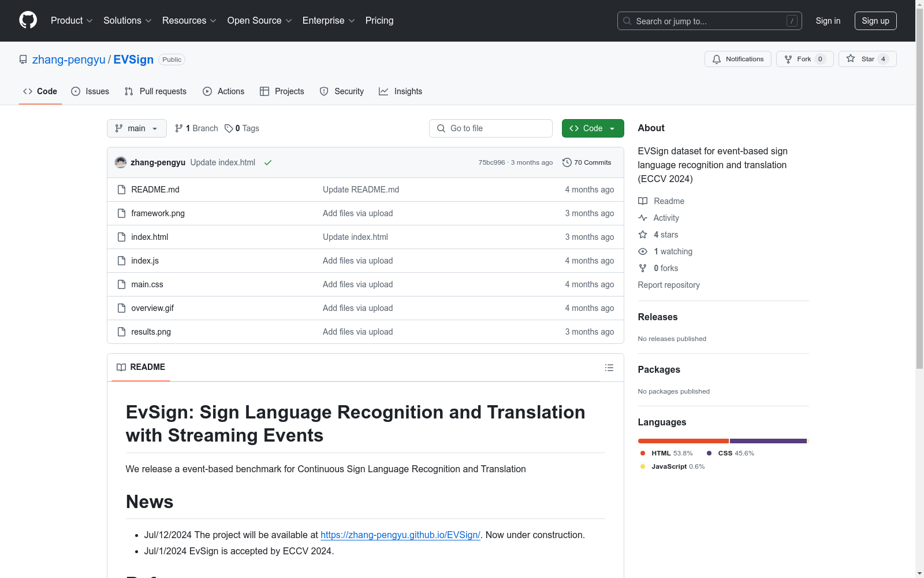Screen dimensions: 924x578
Task: Expand the Solutions menu
Action: click(x=128, y=20)
